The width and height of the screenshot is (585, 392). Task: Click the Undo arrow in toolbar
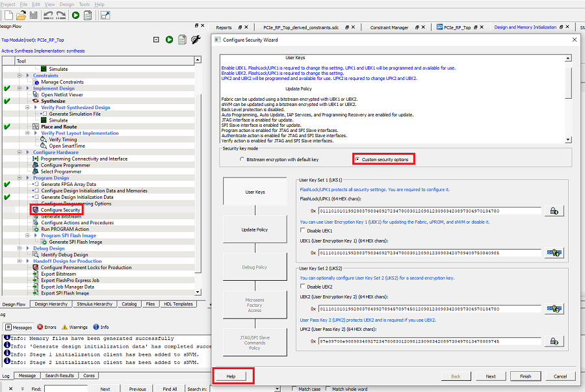click(x=48, y=14)
